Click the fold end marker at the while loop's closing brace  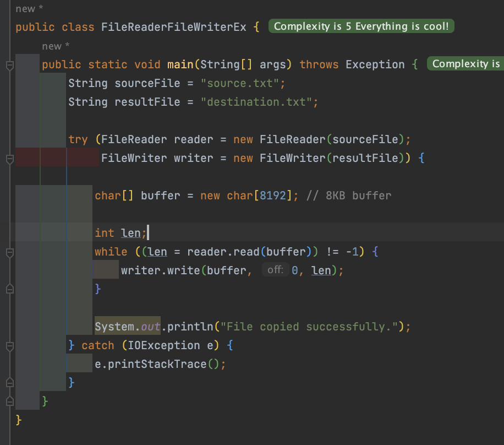(10, 289)
